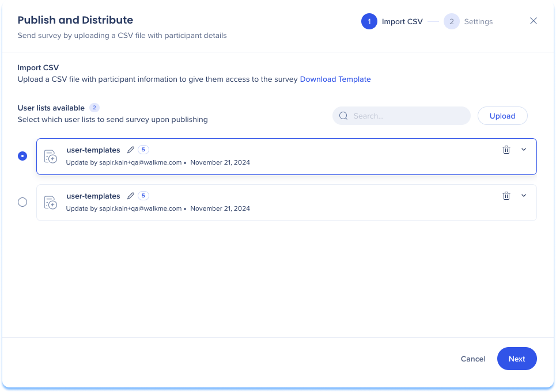
Task: Click the pencil edit icon on second user-templates list
Action: 131,196
